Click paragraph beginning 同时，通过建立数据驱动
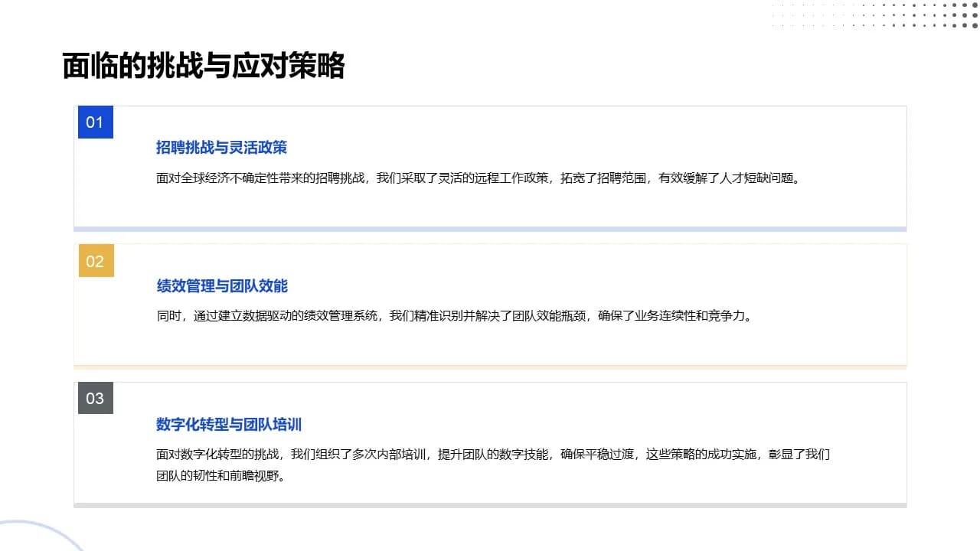980x551 pixels. tap(454, 316)
